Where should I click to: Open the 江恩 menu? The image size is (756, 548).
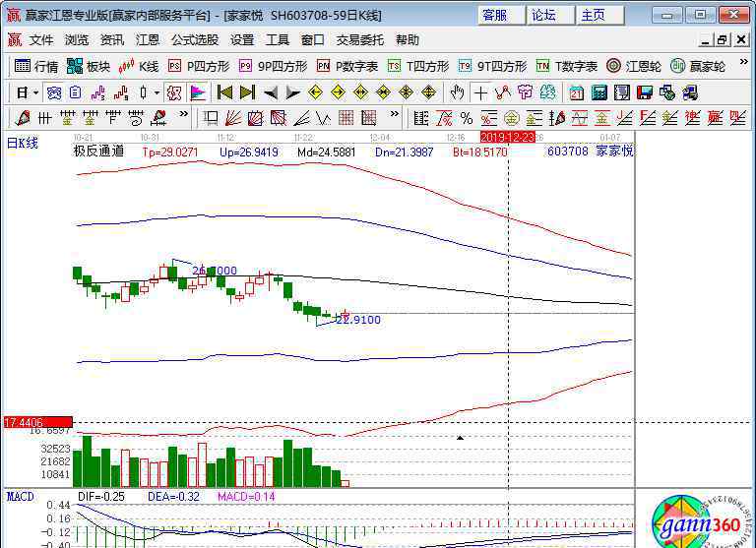(148, 40)
